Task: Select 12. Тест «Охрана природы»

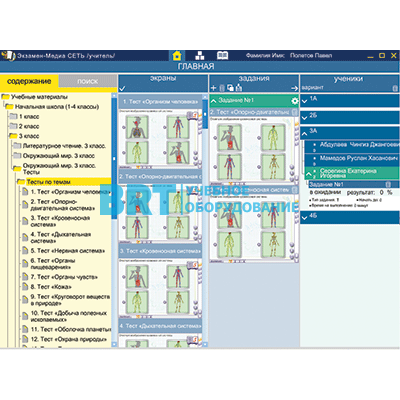Action: 65,339
